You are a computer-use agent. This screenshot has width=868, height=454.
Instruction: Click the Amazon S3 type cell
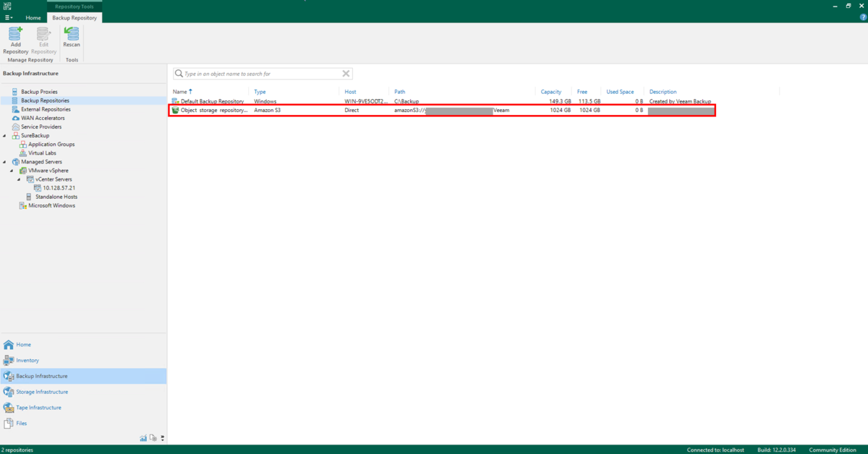(x=267, y=110)
